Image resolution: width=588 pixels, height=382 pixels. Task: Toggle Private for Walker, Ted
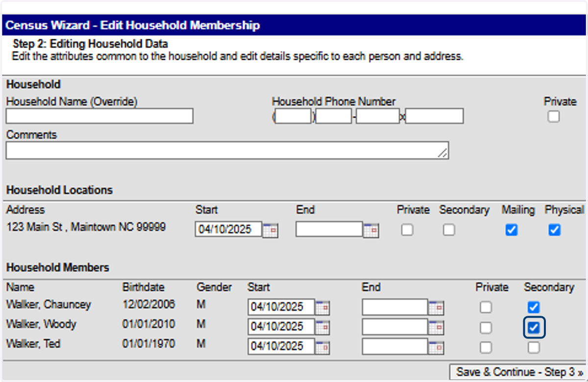(x=486, y=348)
